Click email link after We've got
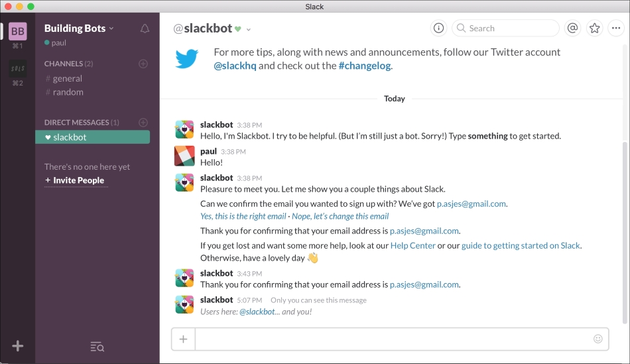Viewport: 630px width, 364px height. click(472, 204)
